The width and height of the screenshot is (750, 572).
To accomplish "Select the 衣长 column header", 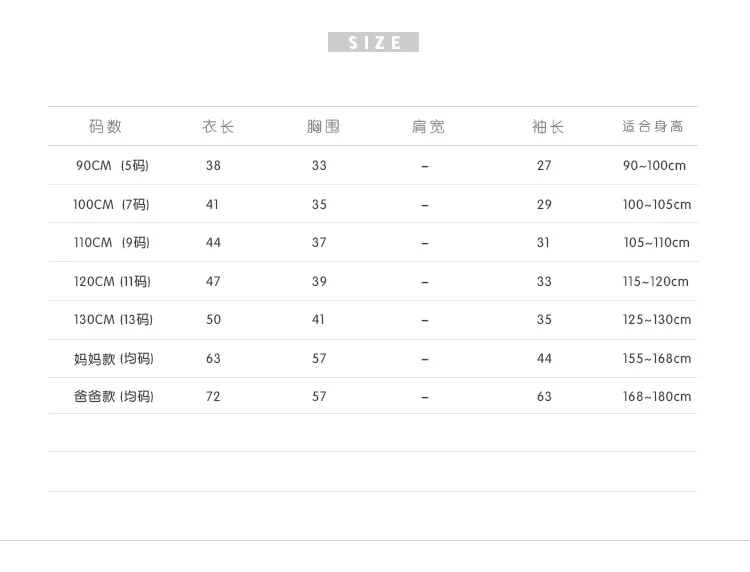I will 218,127.
